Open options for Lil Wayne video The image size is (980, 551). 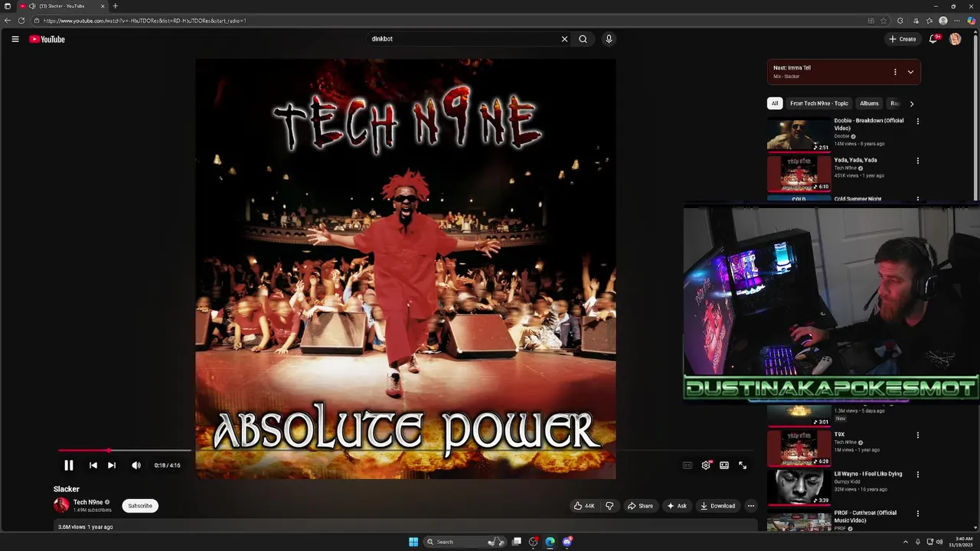coord(918,474)
